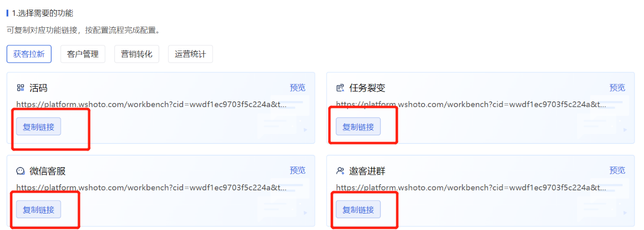The height and width of the screenshot is (230, 644).
Task: Click the 任务裂变 card icon
Action: click(340, 88)
